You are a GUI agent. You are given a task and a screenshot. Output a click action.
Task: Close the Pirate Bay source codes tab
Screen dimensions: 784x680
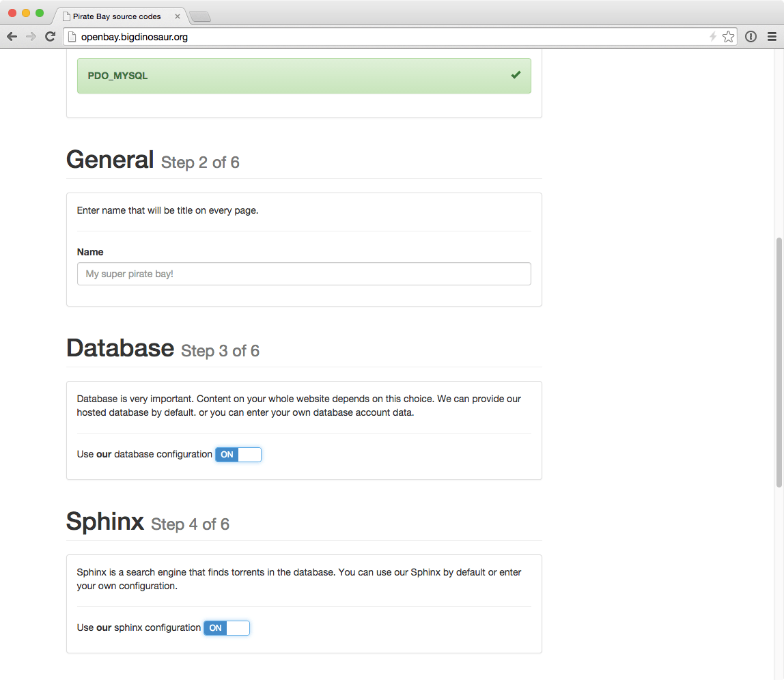[178, 16]
